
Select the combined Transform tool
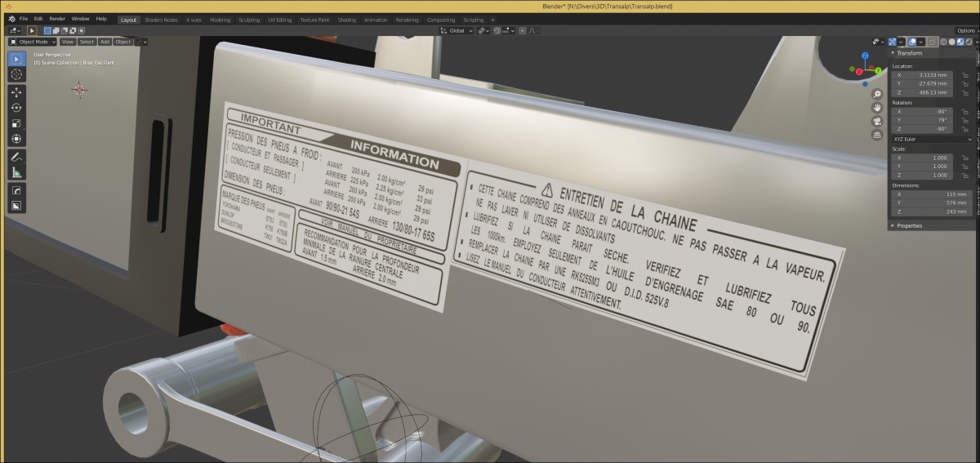[x=16, y=139]
